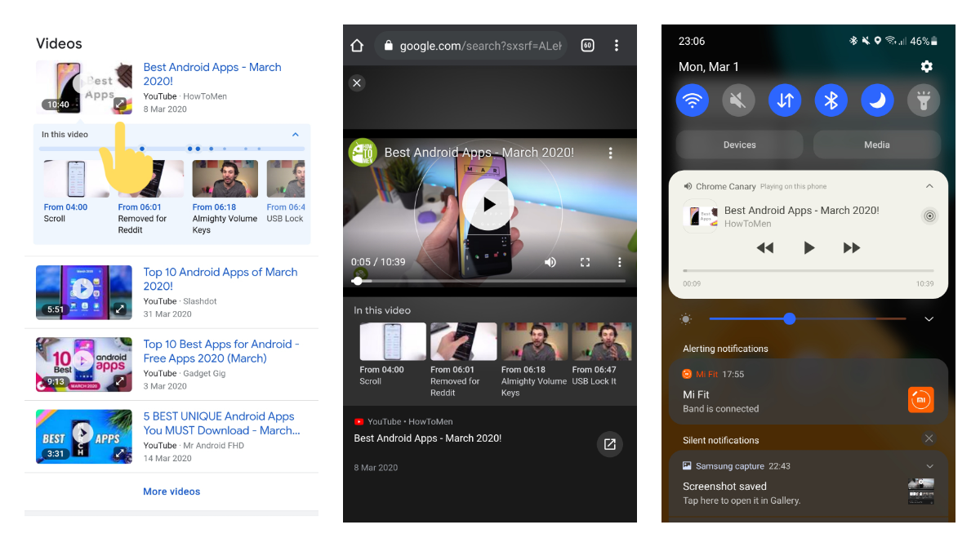Click the orange Mi Fit app icon
Screen dimensions: 980x547
(x=920, y=400)
